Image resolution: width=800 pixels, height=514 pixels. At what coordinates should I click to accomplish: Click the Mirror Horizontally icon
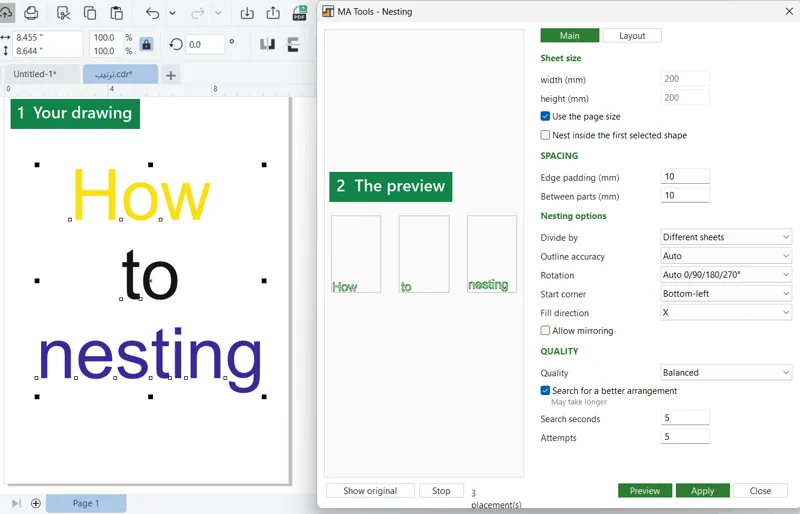pyautogui.click(x=267, y=44)
